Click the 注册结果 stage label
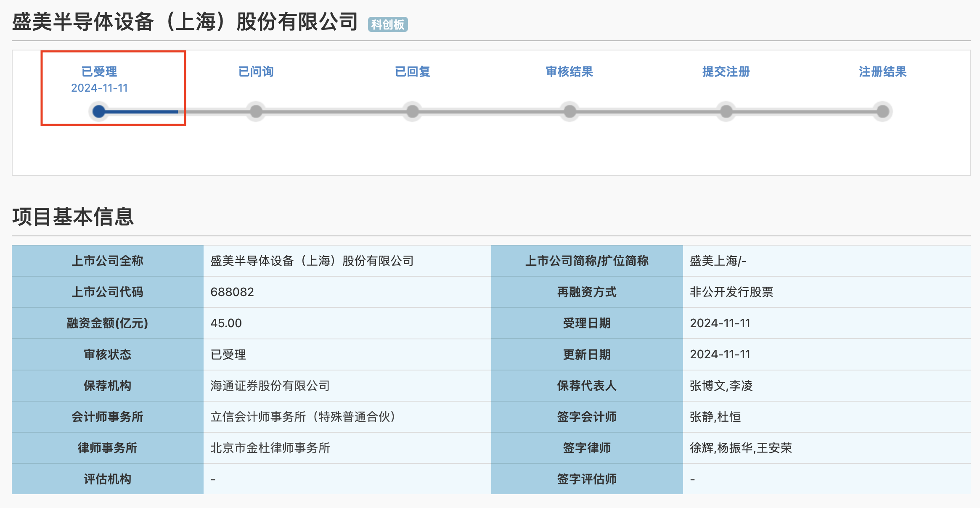 pyautogui.click(x=883, y=71)
